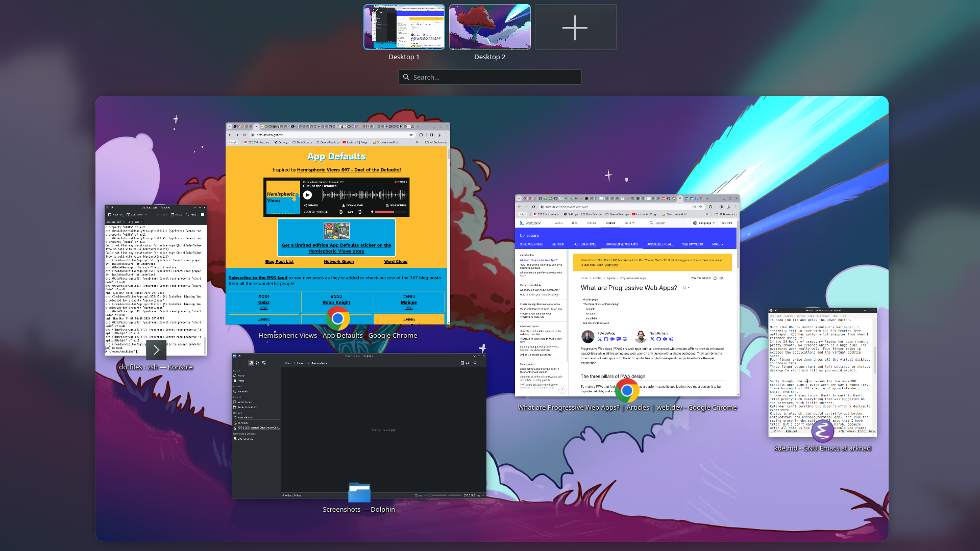Mute the podcast player via speaker icon
980x551 pixels.
[x=372, y=212]
